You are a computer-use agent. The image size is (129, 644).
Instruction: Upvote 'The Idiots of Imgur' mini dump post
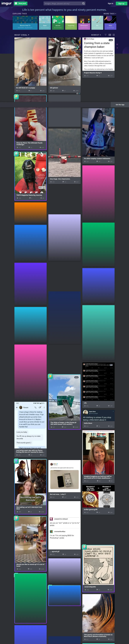(51, 427)
